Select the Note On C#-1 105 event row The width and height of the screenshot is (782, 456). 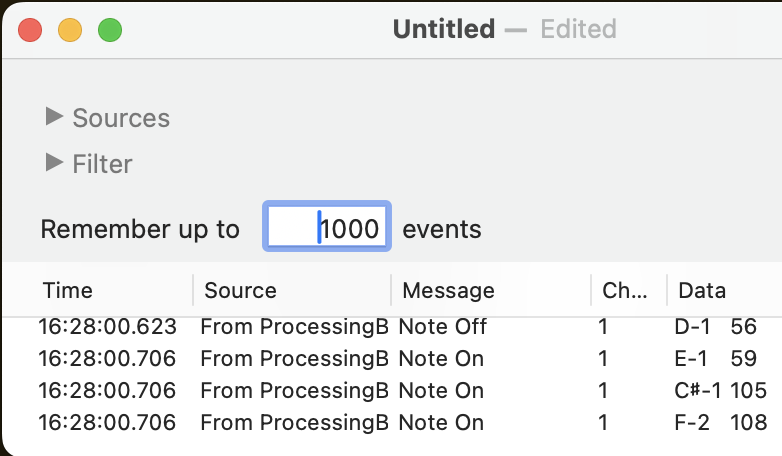click(x=442, y=391)
